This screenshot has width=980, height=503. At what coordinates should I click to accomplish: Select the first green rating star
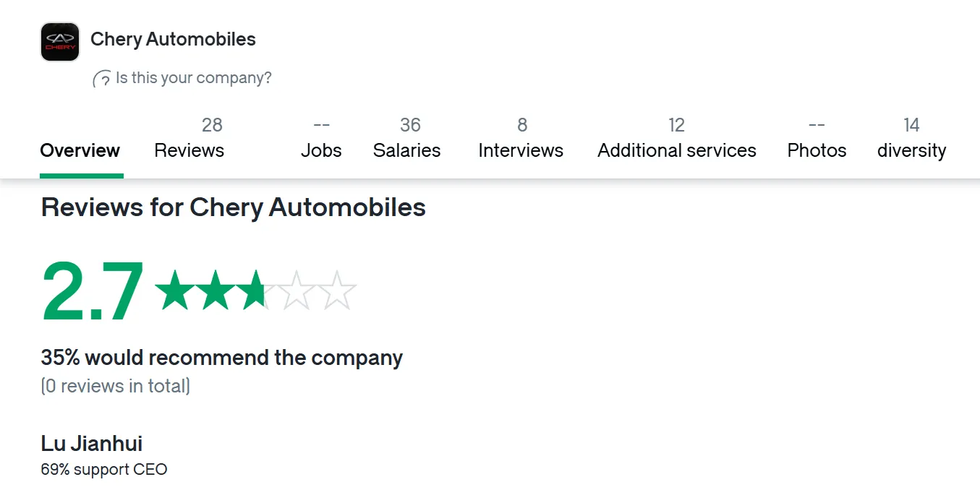(175, 290)
